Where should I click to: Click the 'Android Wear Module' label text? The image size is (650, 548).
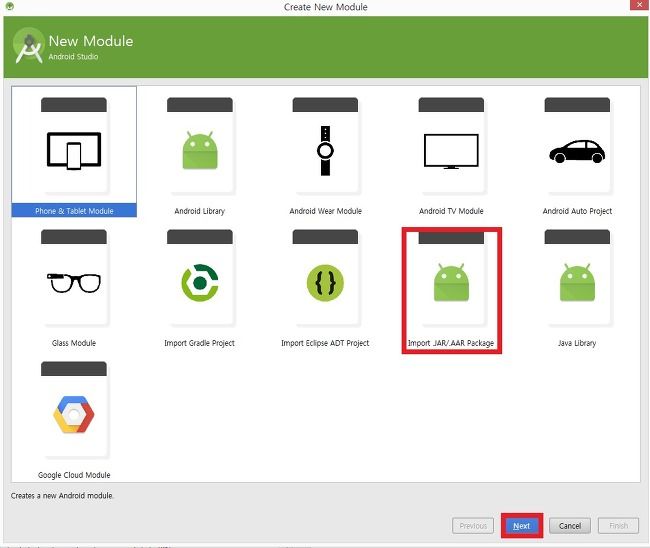(325, 211)
